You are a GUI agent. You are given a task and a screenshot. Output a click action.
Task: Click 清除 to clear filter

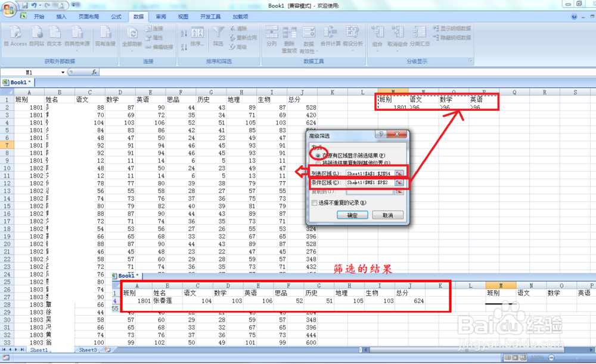point(238,29)
